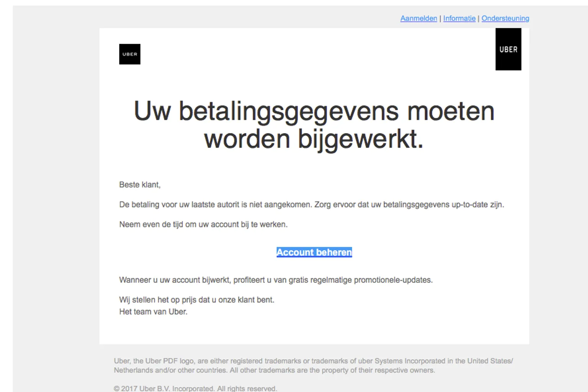Go to the Ondersteuning link

505,18
